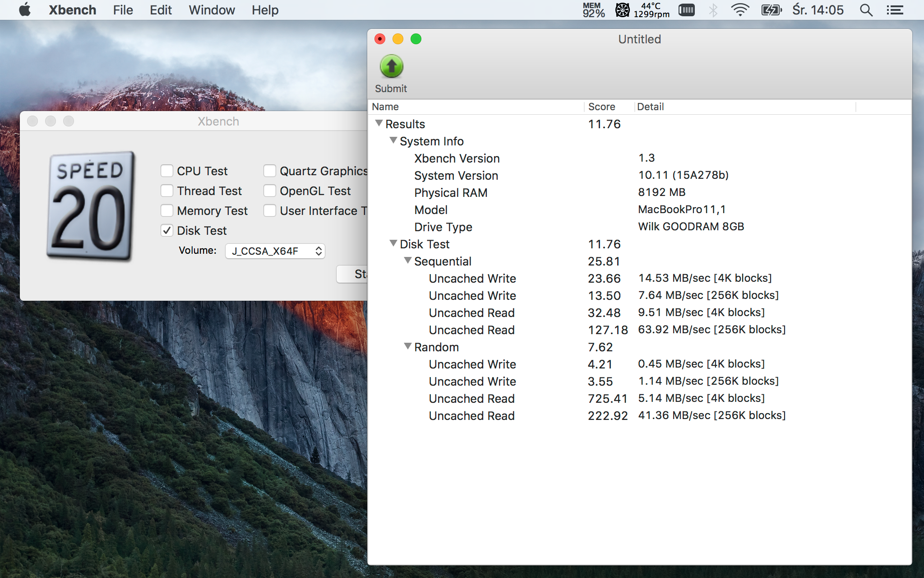Click the green Submit arrow icon
Image resolution: width=924 pixels, height=578 pixels.
(x=391, y=67)
